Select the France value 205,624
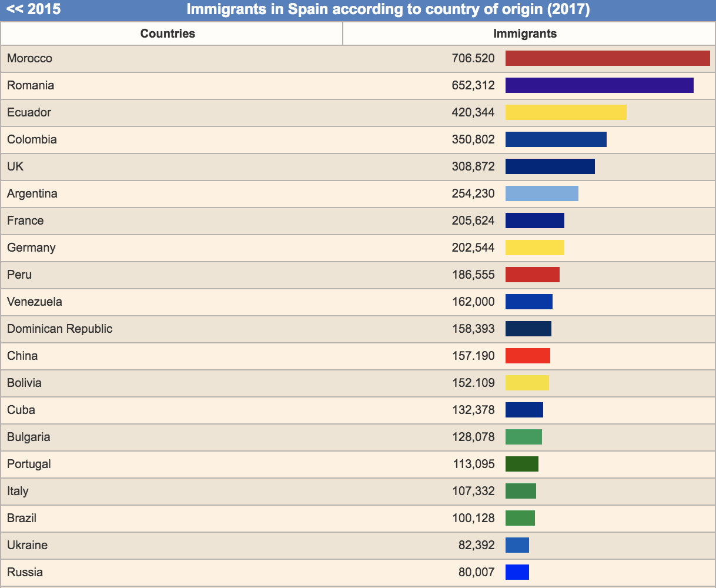Image resolution: width=716 pixels, height=588 pixels. (473, 220)
